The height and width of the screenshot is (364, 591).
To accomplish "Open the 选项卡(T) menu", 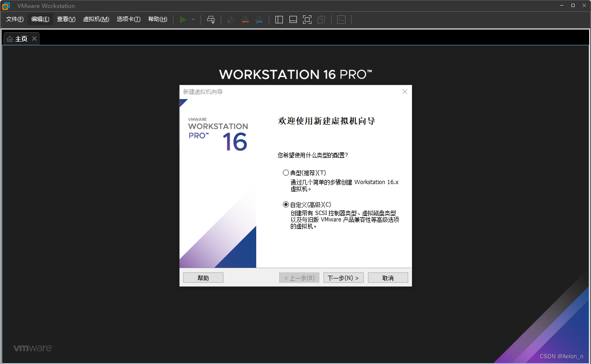I will (129, 19).
